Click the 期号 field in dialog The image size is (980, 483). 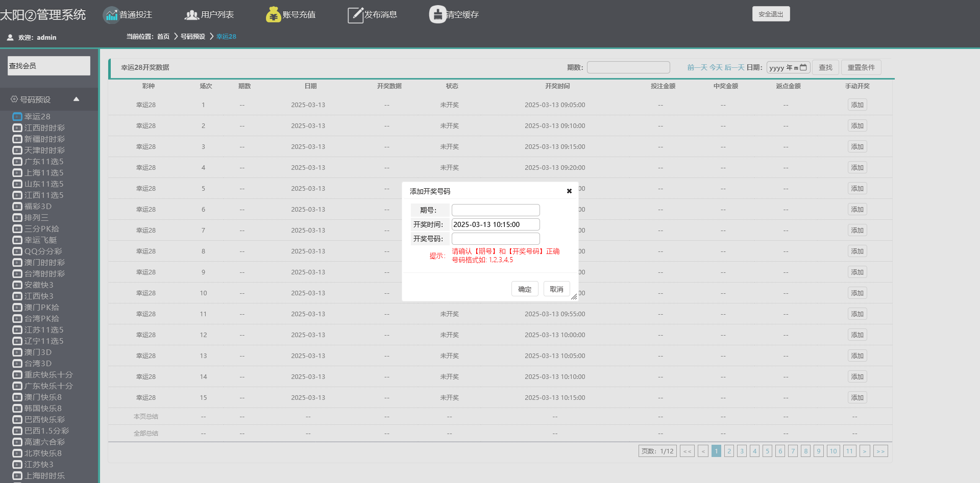(x=496, y=210)
